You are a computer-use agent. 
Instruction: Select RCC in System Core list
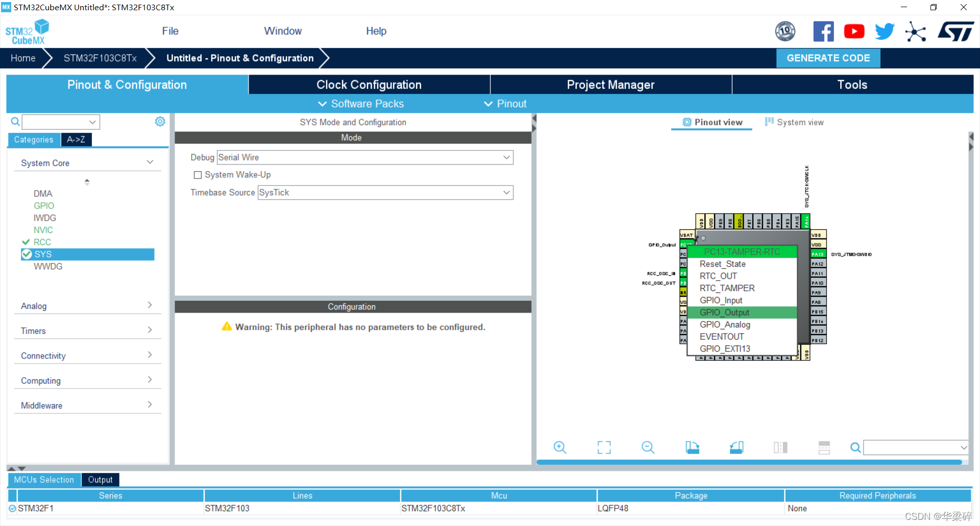pos(42,242)
